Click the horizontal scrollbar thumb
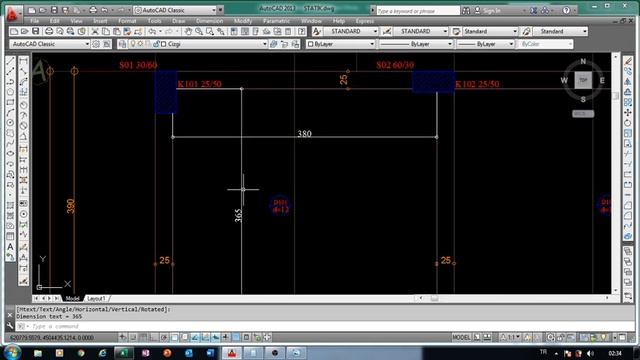Viewport: 640px width, 360px height. [x=434, y=299]
